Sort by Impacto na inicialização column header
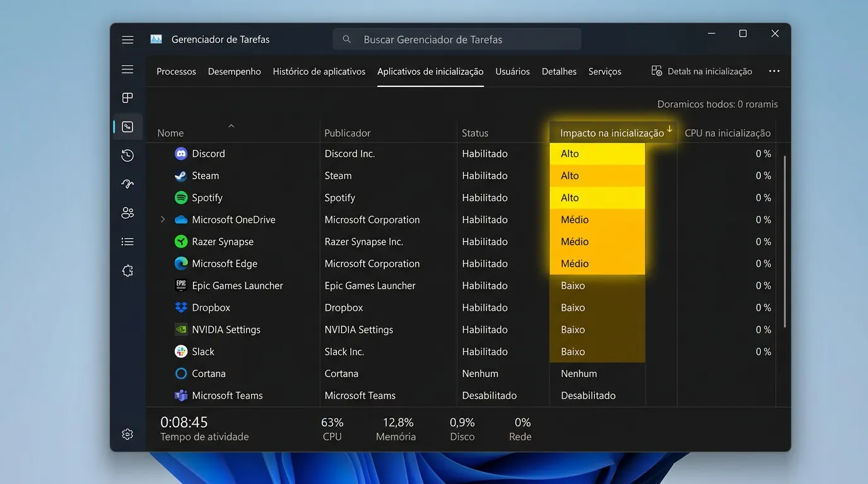The width and height of the screenshot is (868, 484). [x=612, y=133]
